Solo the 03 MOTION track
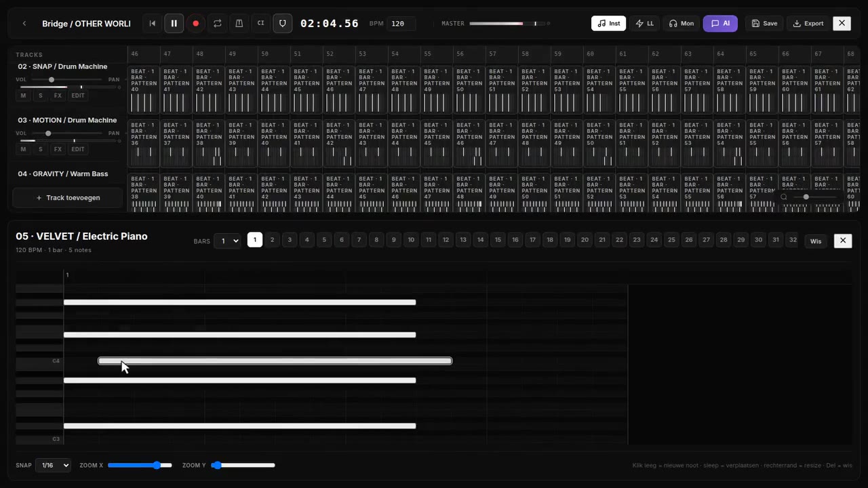This screenshot has width=868, height=488. coord(40,149)
